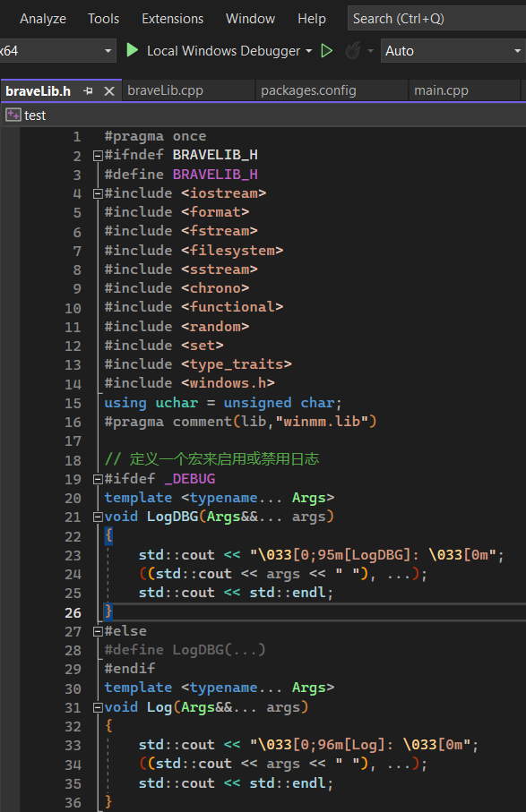
Task: Start Without Debugging outline play icon
Action: (326, 51)
